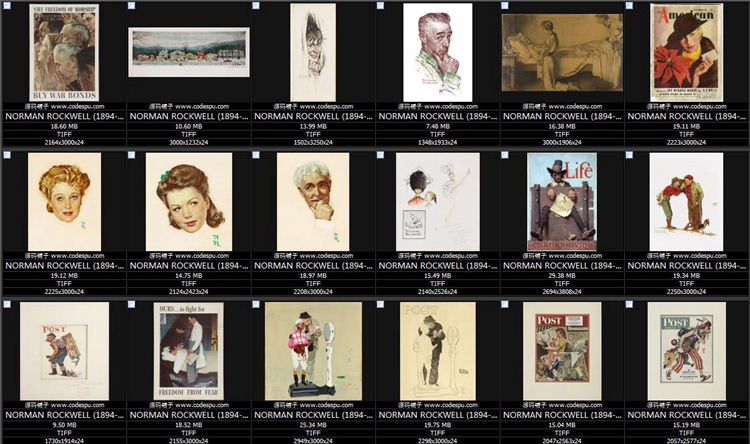Tick the checkbox on the striped-trousers Post cover
Viewport: 750px width, 444px height.
pos(629,304)
